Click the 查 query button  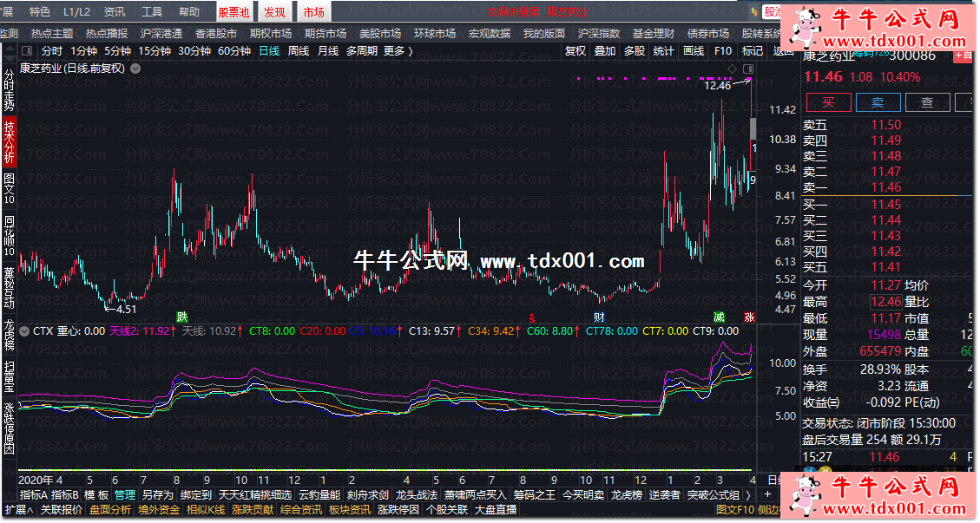pyautogui.click(x=928, y=102)
